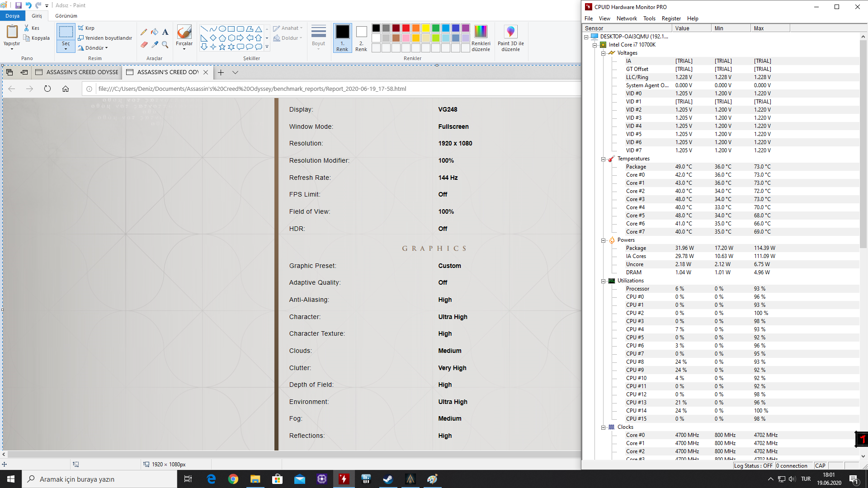Select the green color swatch
The width and height of the screenshot is (868, 488).
pyautogui.click(x=436, y=28)
